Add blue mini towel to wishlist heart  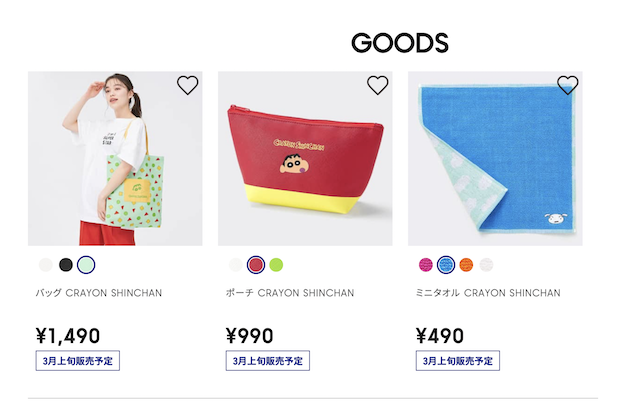pos(568,85)
